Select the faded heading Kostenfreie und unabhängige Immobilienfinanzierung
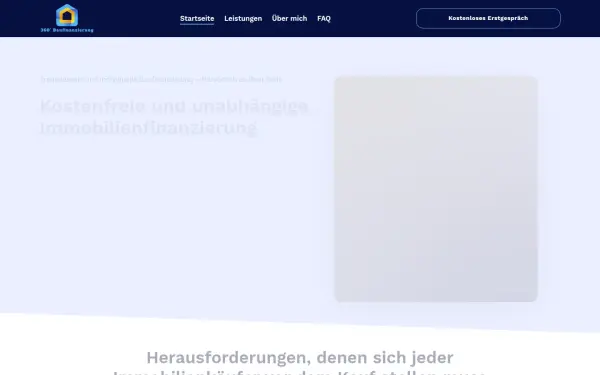This screenshot has width=600, height=375. 174,117
